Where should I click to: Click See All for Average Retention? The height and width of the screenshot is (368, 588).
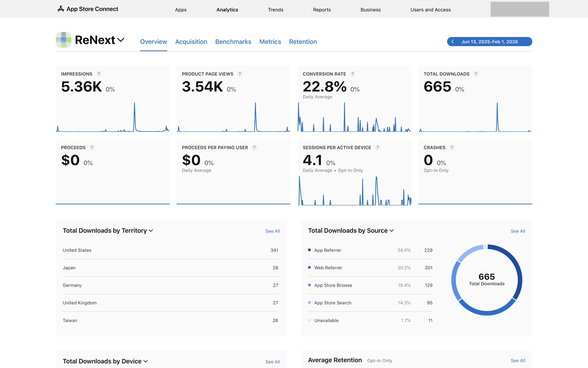pos(518,361)
